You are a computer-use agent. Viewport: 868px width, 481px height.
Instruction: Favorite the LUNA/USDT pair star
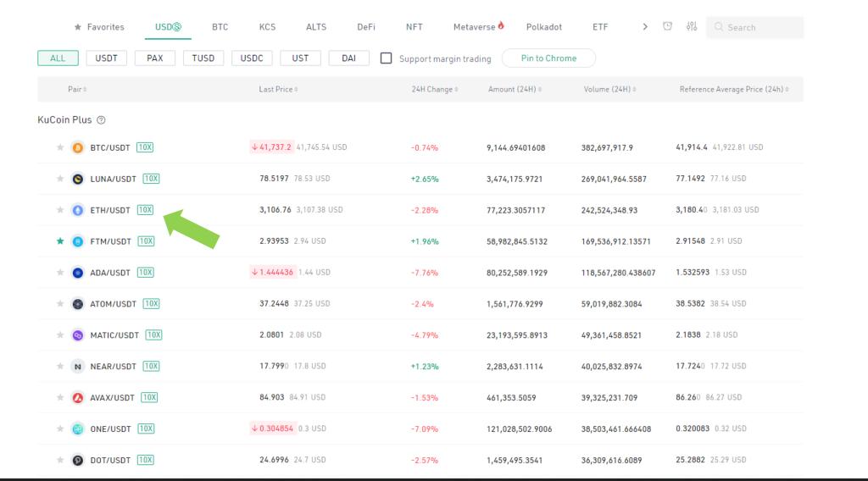[60, 179]
